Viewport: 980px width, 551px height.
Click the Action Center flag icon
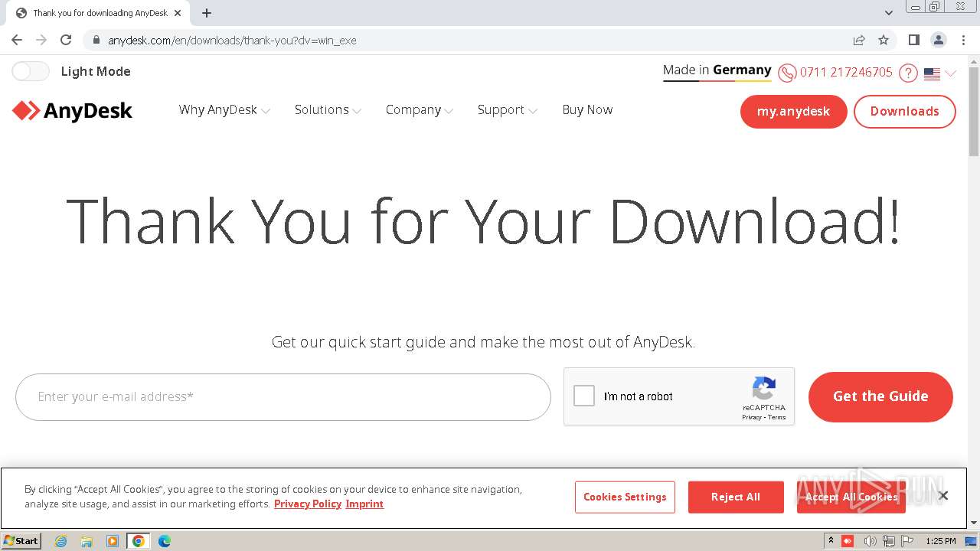pyautogui.click(x=907, y=541)
